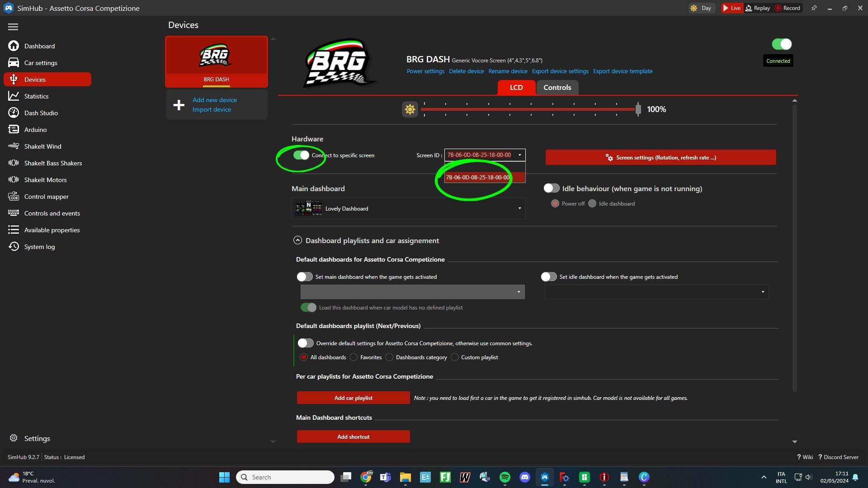Switch to the Controls tab

(x=557, y=88)
